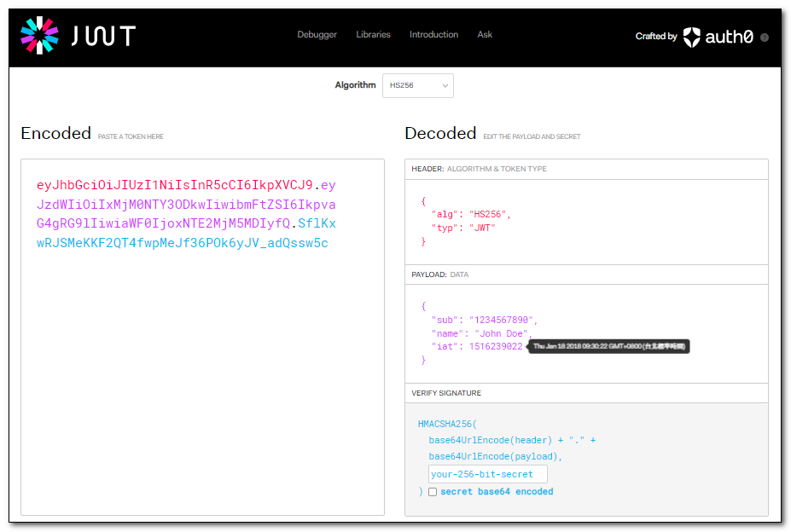Focus the your-256-bit-secret input field

click(x=487, y=474)
